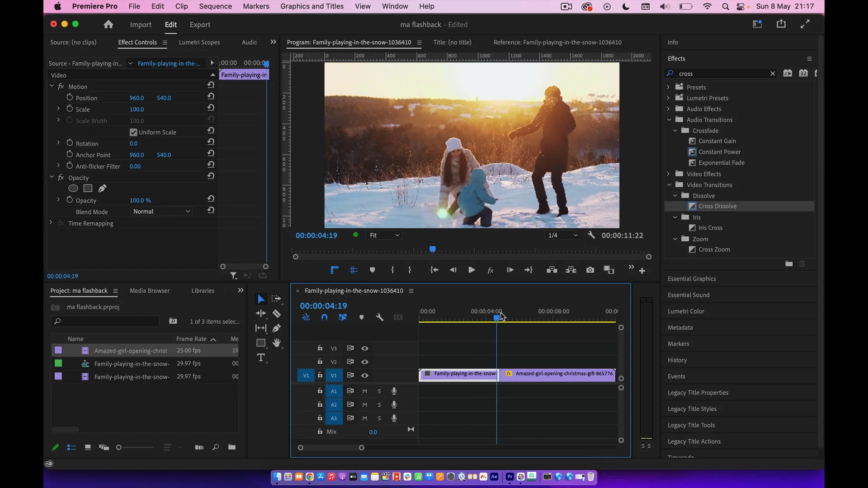Select the Text tool
Screen dimensions: 868x488
[261, 357]
